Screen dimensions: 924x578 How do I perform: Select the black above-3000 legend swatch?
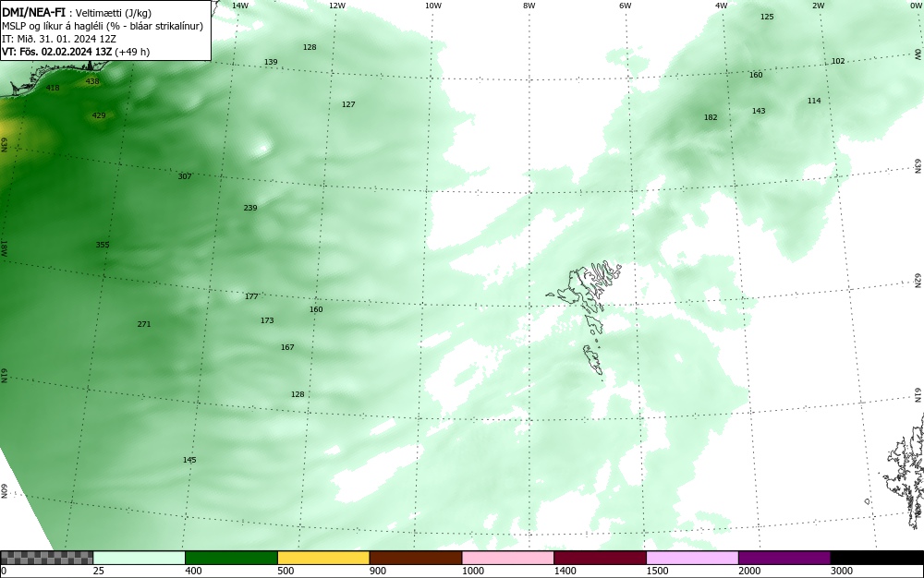tap(877, 558)
